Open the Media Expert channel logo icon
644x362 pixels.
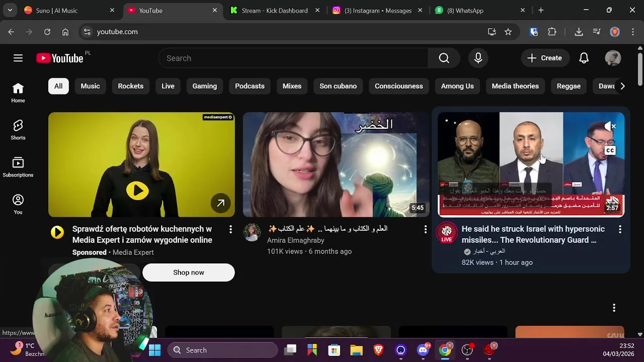pos(57,232)
